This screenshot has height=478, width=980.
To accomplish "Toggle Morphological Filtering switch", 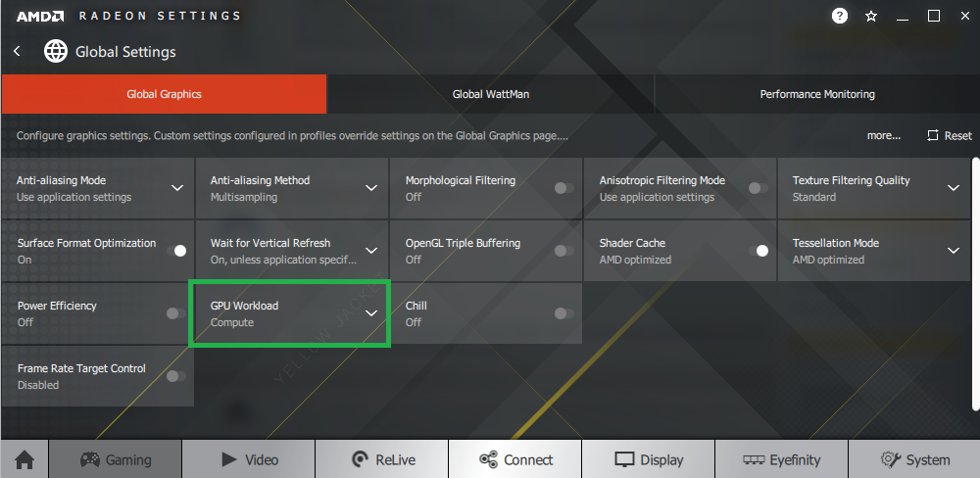I will (x=563, y=188).
